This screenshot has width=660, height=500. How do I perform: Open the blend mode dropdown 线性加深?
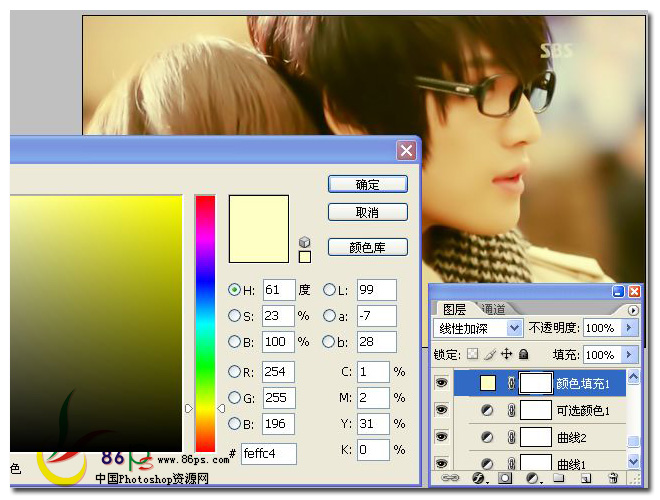coord(478,328)
